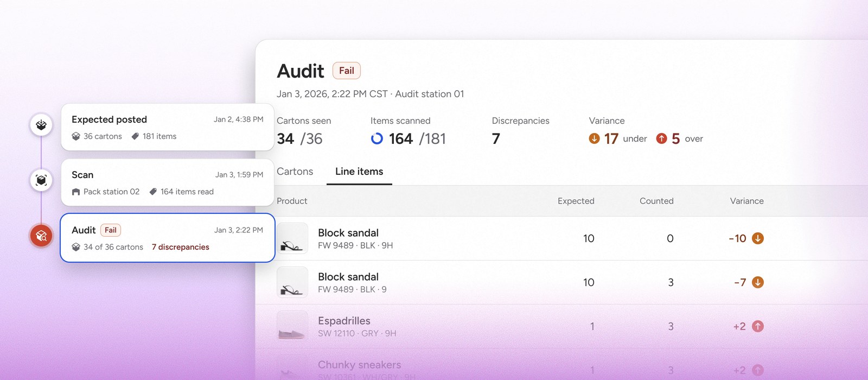Open the Block sandal BLK 9 thumbnail
This screenshot has width=868, height=380.
click(x=292, y=282)
